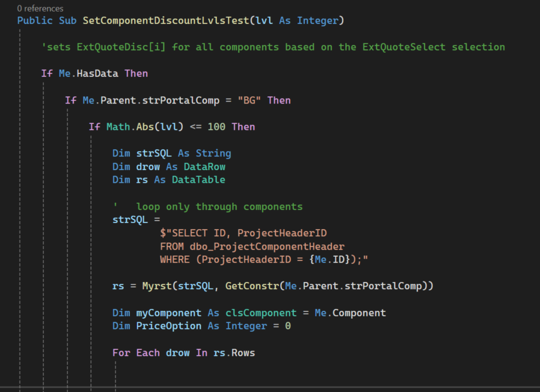Click the "loop only through components" comment
This screenshot has height=392, width=540.
tap(219, 206)
